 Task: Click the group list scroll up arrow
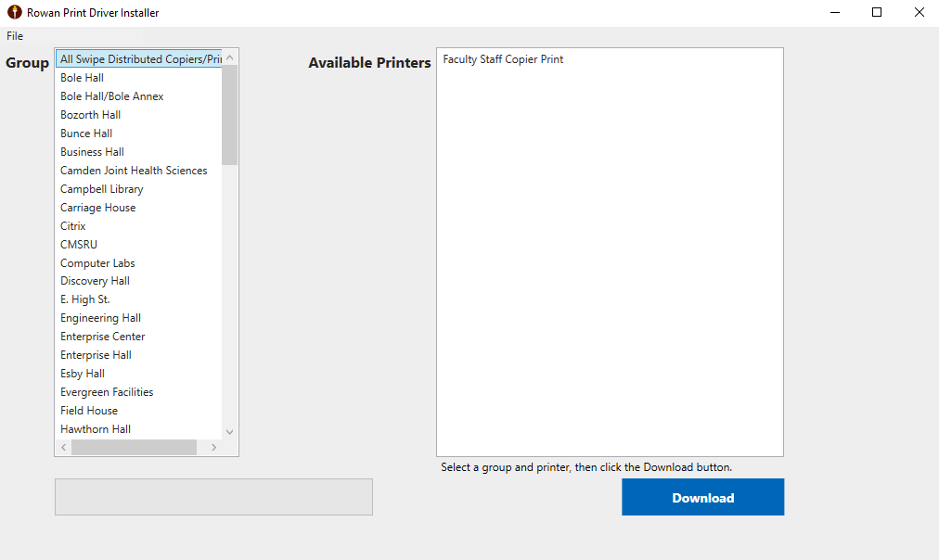pos(230,57)
